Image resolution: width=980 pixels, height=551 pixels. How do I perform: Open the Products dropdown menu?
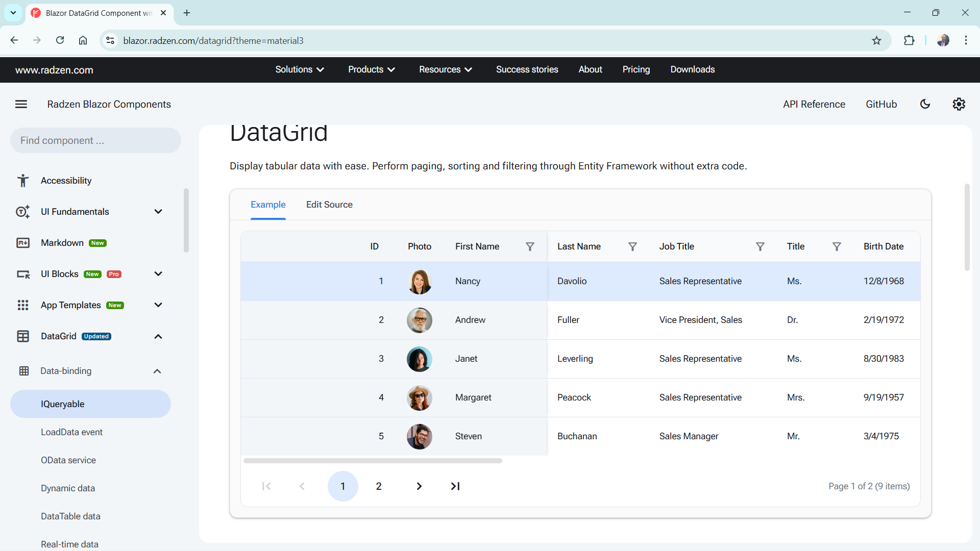(x=372, y=69)
